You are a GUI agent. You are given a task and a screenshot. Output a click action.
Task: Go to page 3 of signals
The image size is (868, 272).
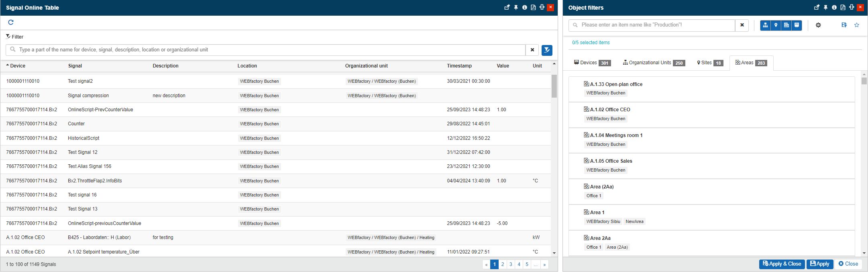(x=511, y=264)
